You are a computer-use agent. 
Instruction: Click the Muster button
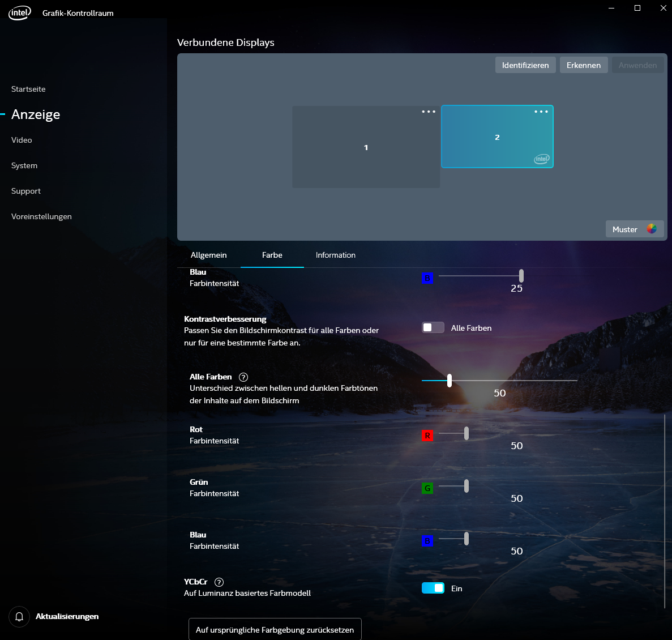coord(635,229)
